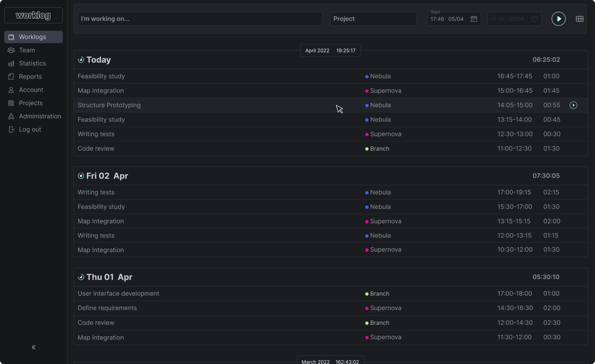Click the clock icon beside Thu 01 Apr

point(81,277)
